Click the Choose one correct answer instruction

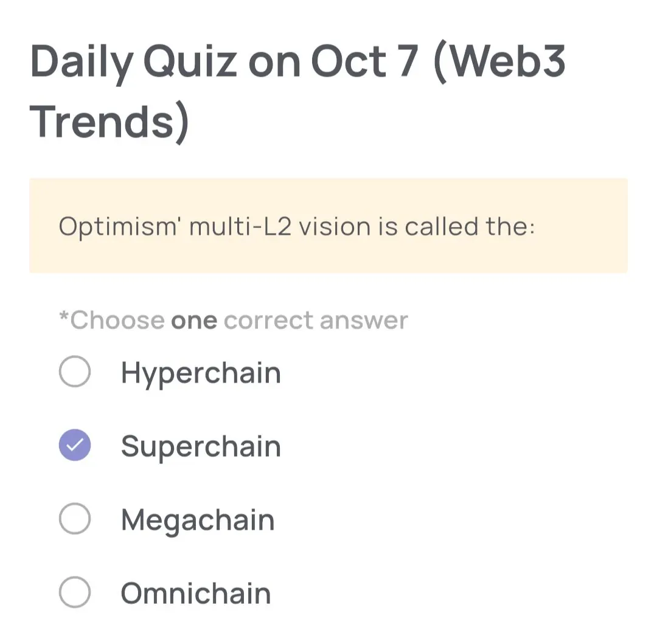click(233, 319)
